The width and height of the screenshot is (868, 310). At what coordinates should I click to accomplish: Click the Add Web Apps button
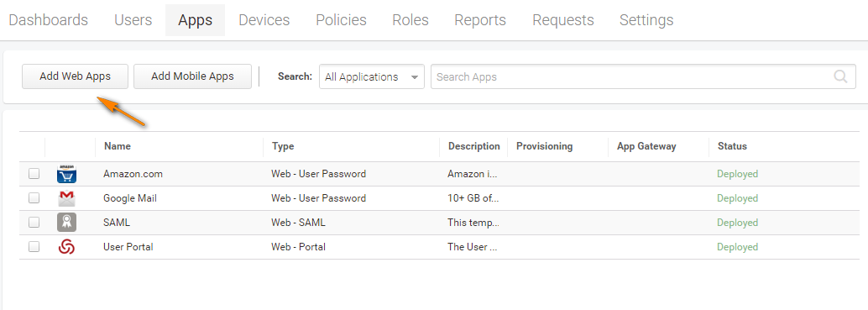76,76
